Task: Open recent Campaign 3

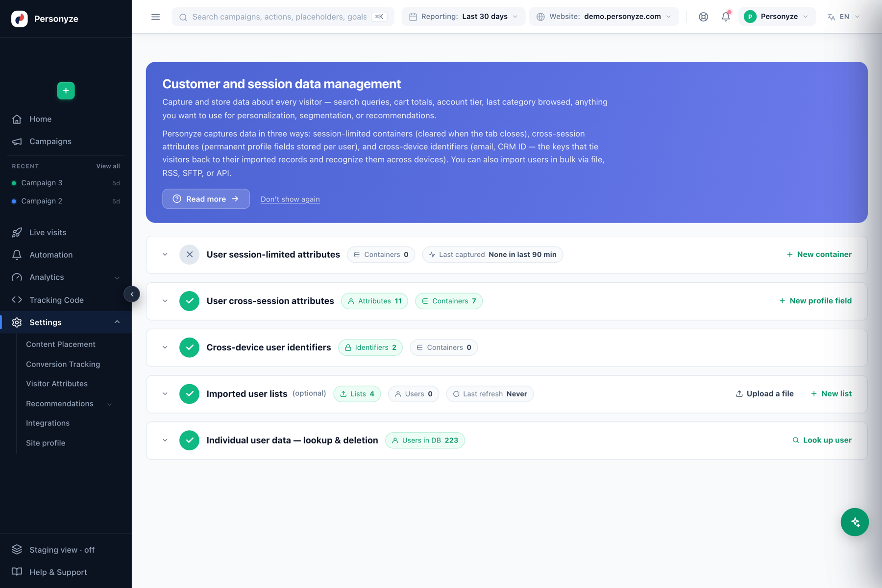Action: (66, 183)
